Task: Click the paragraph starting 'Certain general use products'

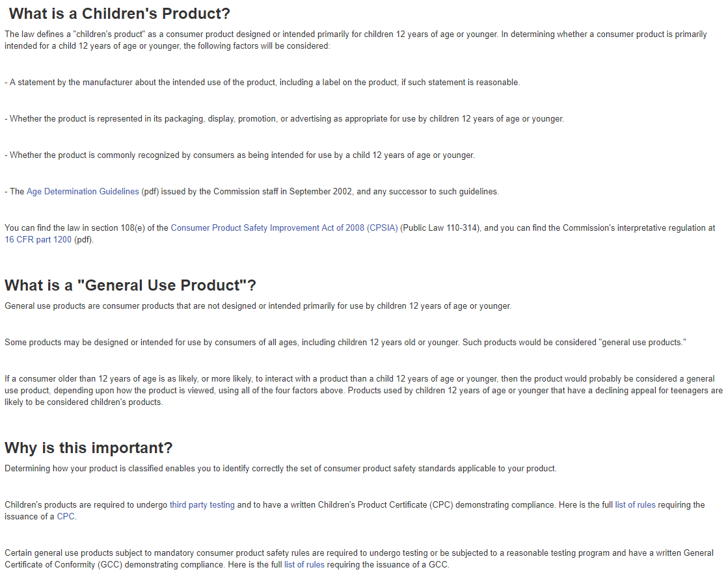Action: pos(359,558)
